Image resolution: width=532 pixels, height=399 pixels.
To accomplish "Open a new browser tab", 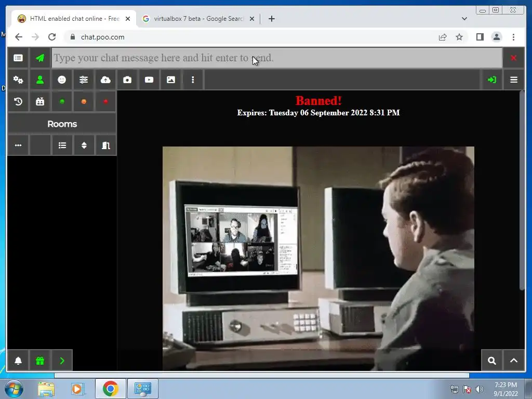I will click(271, 19).
